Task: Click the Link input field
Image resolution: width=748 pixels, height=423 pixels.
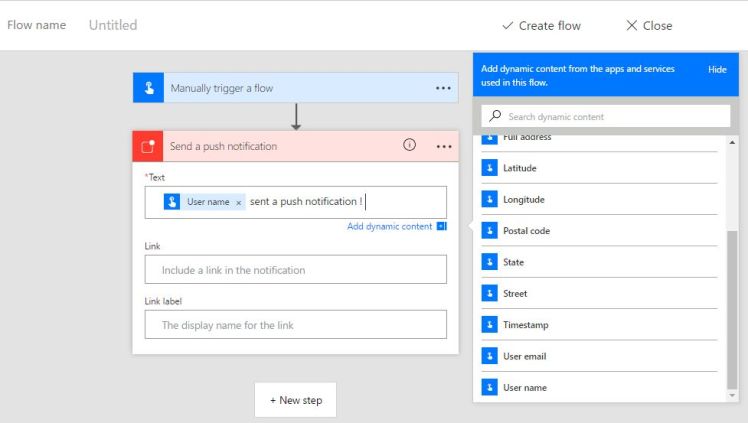Action: pos(295,270)
